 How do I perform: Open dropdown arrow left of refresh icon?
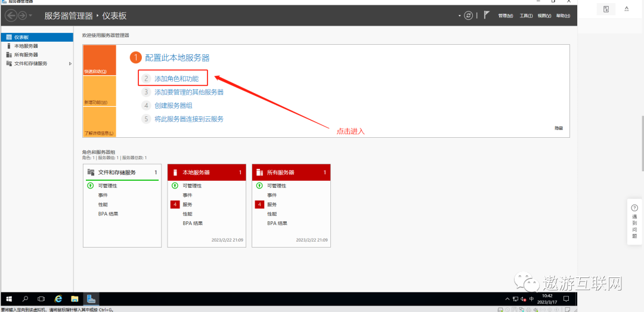[460, 16]
